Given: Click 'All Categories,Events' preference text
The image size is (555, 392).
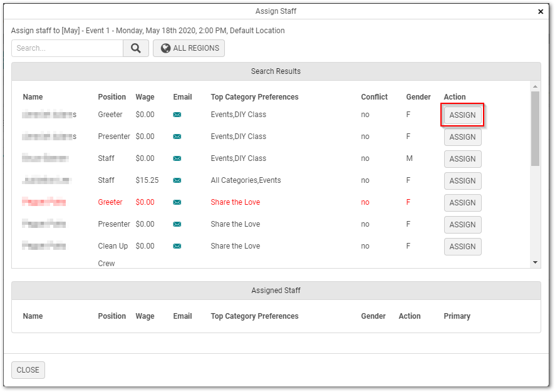Looking at the screenshot, I should 246,180.
